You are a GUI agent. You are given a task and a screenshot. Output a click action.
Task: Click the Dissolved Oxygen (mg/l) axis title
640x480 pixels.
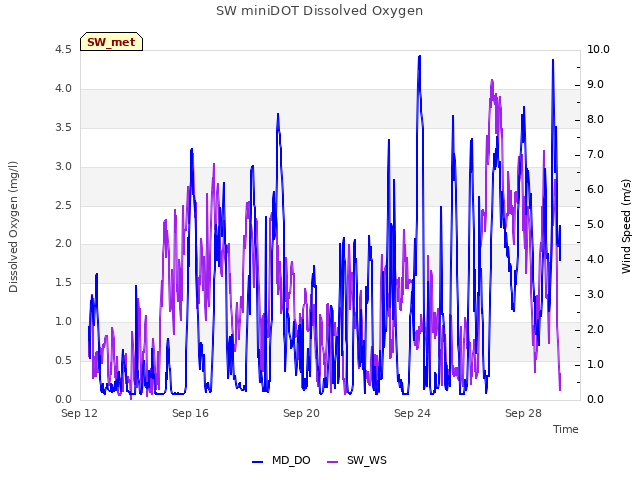click(x=13, y=227)
